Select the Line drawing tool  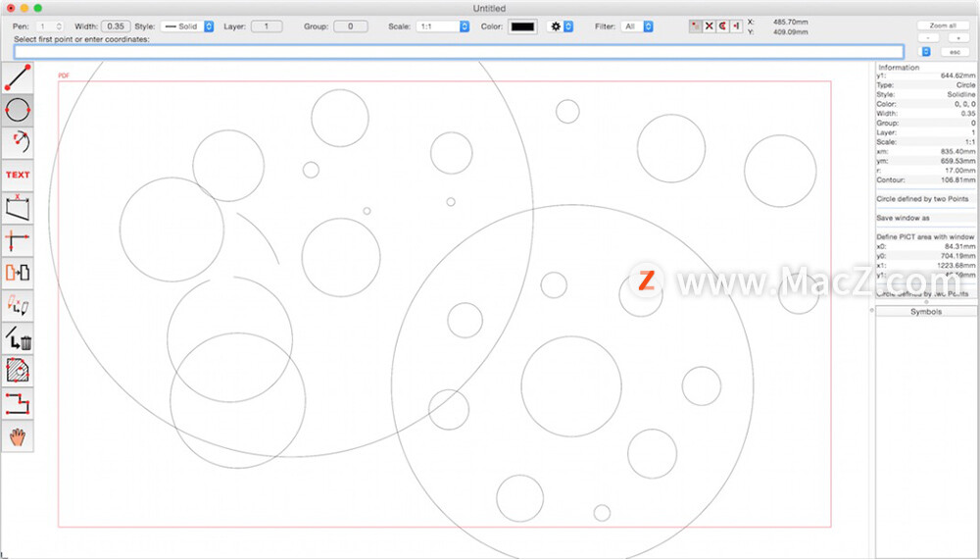(x=18, y=77)
